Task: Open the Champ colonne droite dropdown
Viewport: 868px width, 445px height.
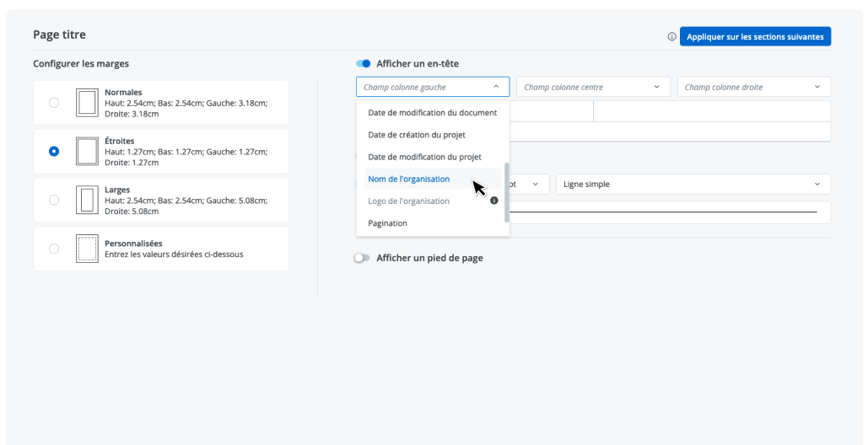Action: [x=753, y=87]
